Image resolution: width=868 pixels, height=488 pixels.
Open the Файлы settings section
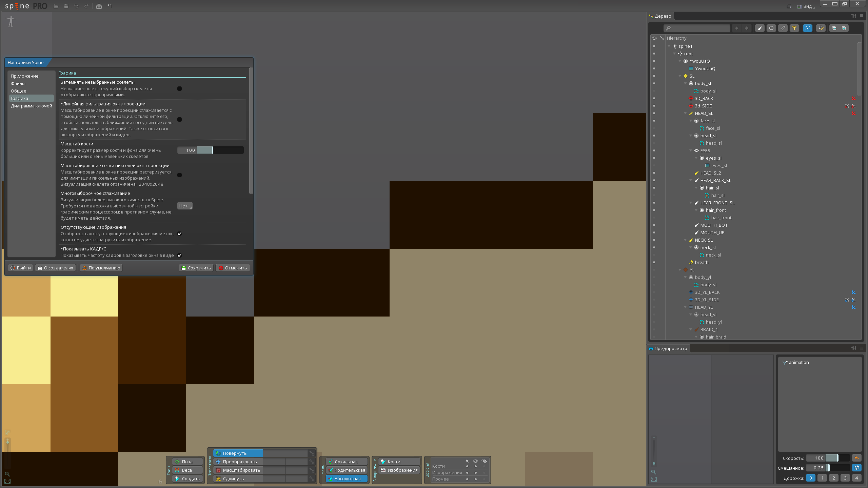[18, 83]
